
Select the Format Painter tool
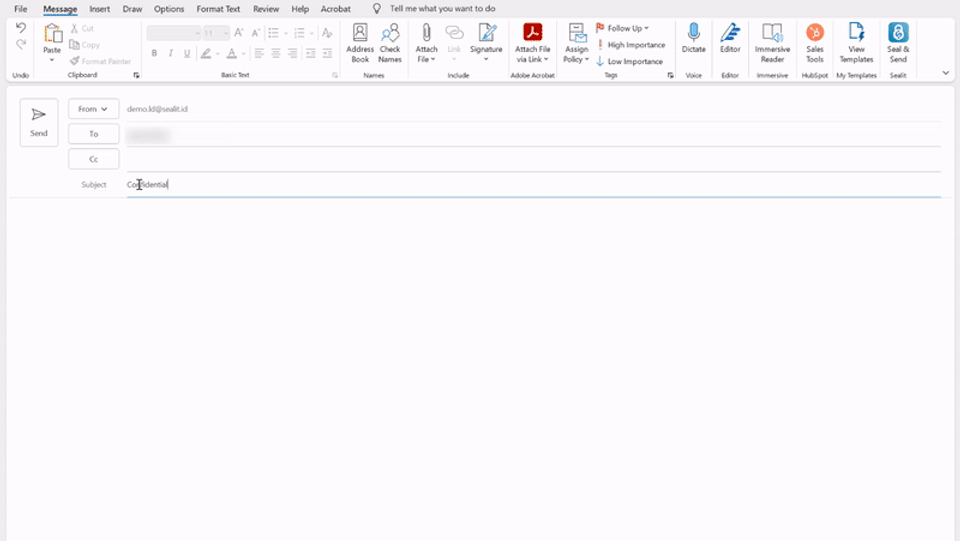tap(100, 61)
